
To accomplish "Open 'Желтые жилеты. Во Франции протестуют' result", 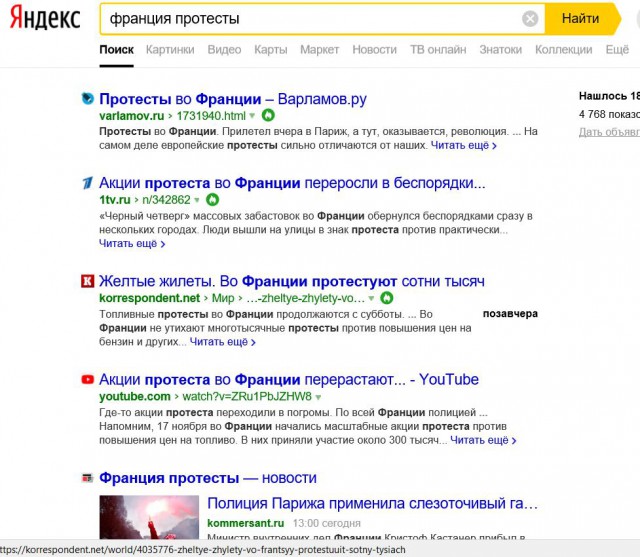I will (x=292, y=282).
